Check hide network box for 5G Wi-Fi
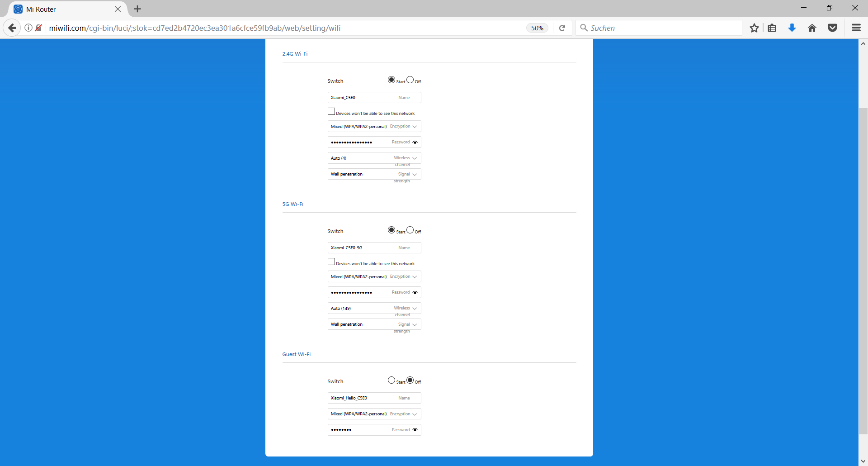 [331, 262]
